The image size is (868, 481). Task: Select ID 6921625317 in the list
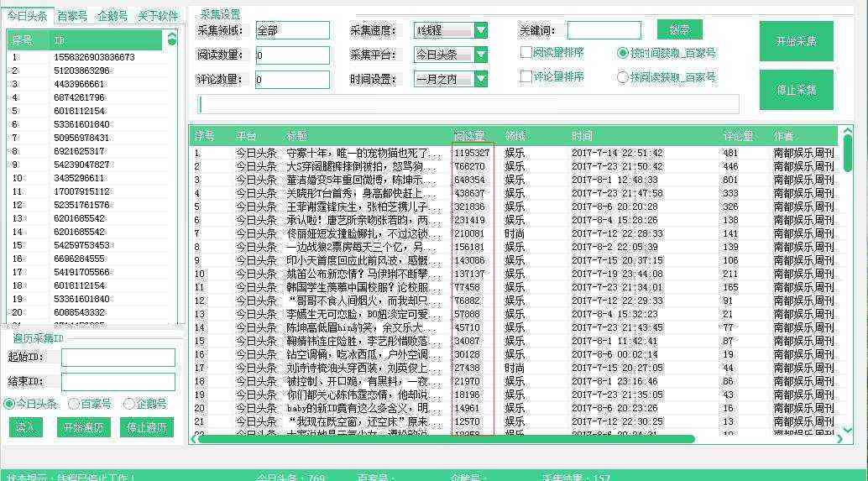[79, 151]
